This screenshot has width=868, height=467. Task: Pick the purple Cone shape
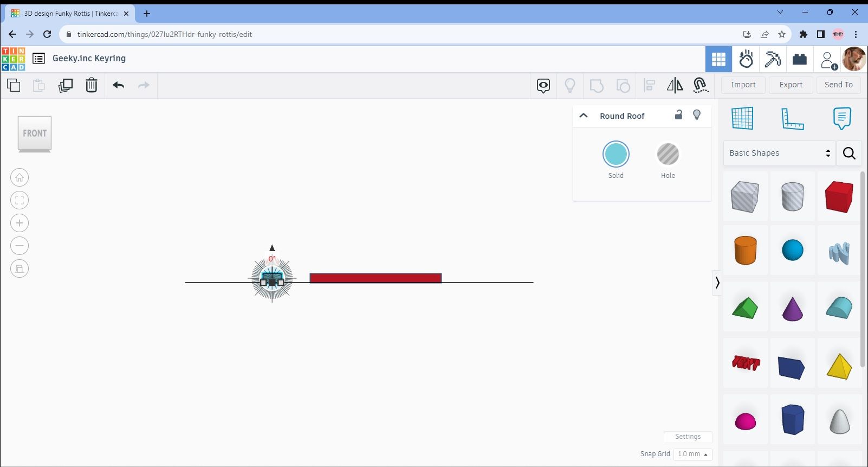point(793,308)
